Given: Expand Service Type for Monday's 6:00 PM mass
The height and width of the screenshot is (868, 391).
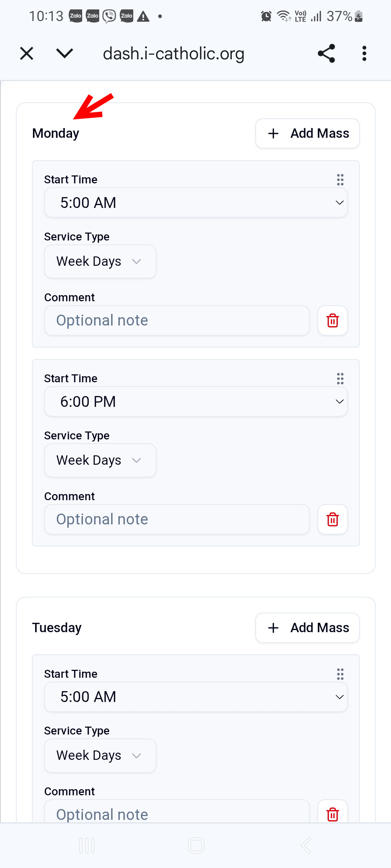Looking at the screenshot, I should click(x=100, y=460).
